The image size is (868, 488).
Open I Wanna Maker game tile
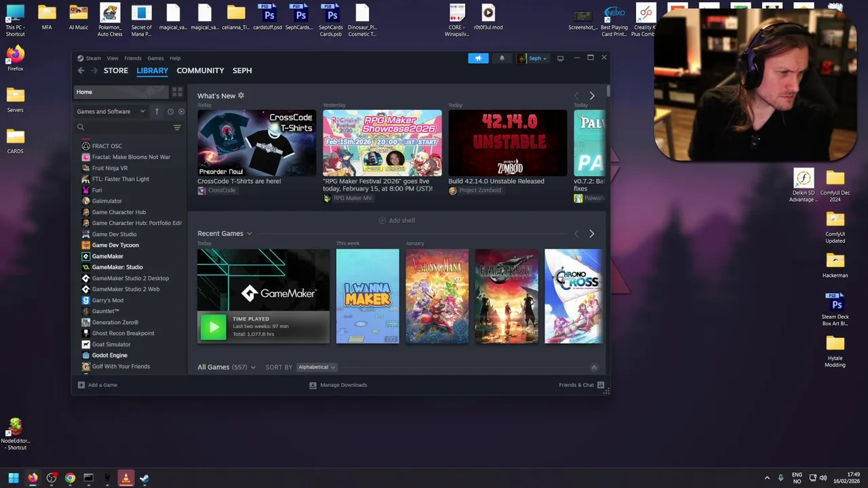[x=368, y=296]
